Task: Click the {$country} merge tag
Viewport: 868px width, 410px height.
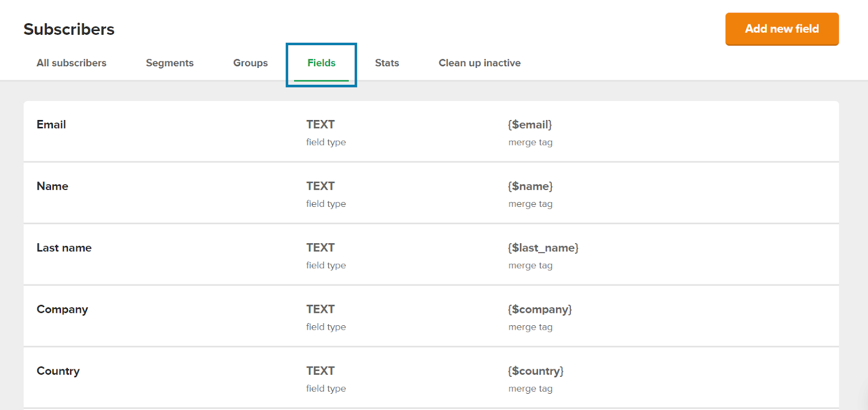Action: [x=536, y=371]
